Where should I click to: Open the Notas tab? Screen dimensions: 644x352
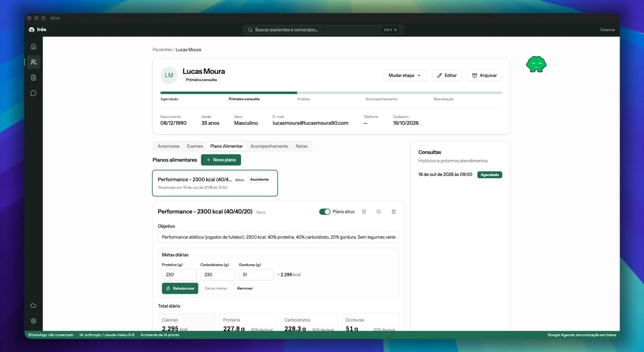coord(301,146)
